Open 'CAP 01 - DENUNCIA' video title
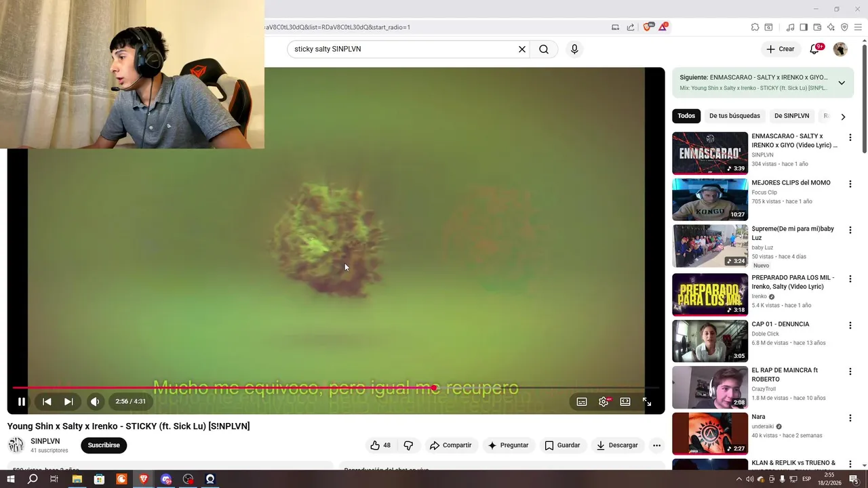This screenshot has width=868, height=488. pos(780,324)
